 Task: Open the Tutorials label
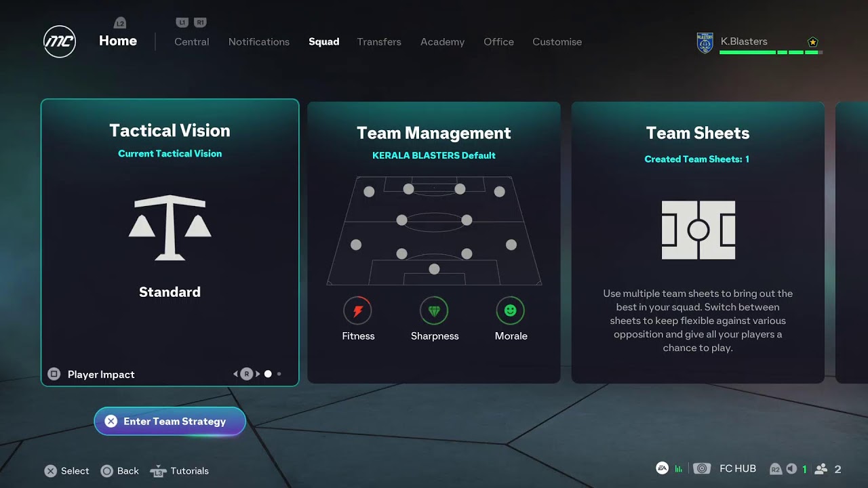(x=189, y=471)
